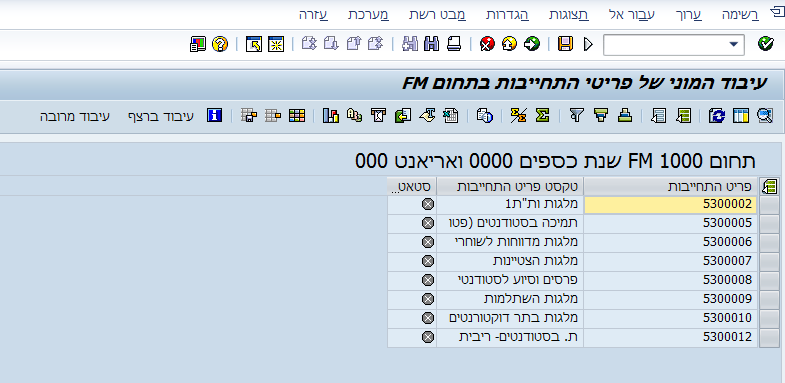
Task: Click the green checkmark Enter icon
Action: click(765, 44)
